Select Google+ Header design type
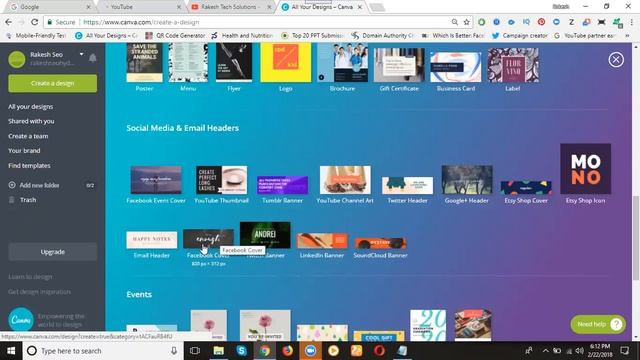The width and height of the screenshot is (640, 360). [467, 180]
